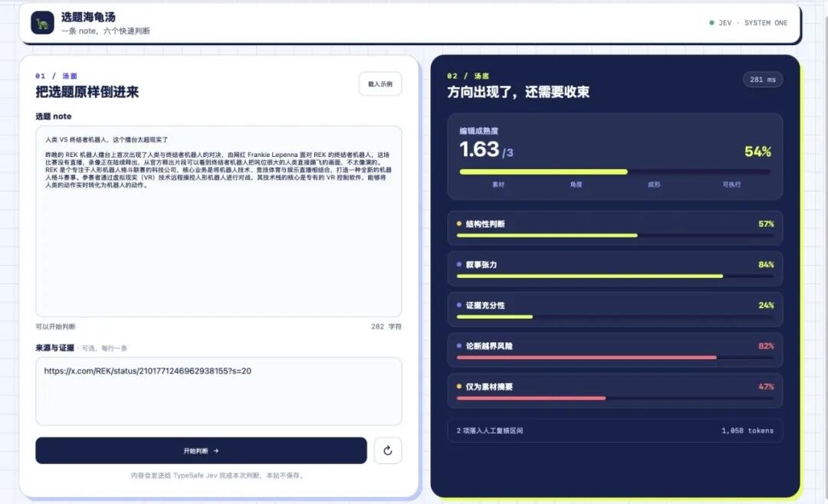
Task: Click the 选题海龟汤 title
Action: [88, 17]
